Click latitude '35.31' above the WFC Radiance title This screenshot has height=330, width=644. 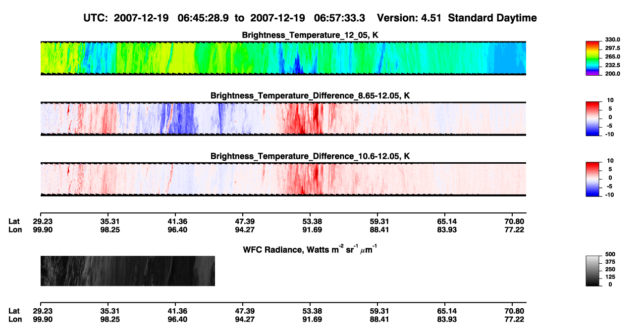point(110,221)
